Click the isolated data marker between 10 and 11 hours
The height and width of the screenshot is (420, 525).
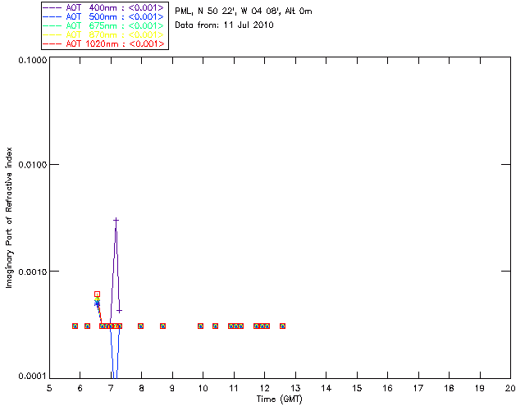coord(215,326)
